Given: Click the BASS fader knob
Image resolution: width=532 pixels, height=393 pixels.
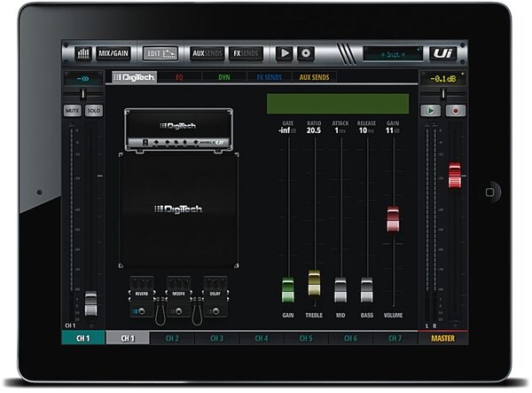Looking at the screenshot, I should pyautogui.click(x=367, y=290).
